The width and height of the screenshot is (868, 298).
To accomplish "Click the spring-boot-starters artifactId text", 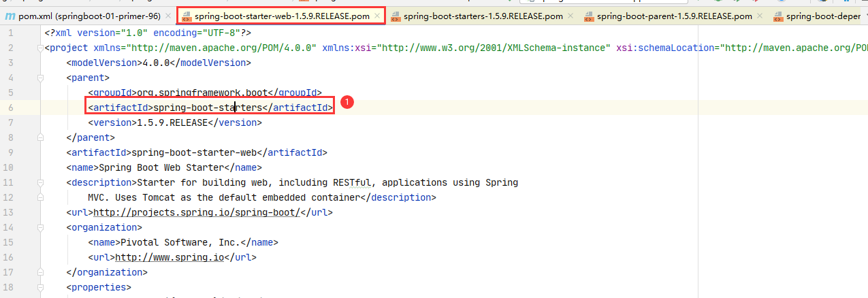I will 208,107.
